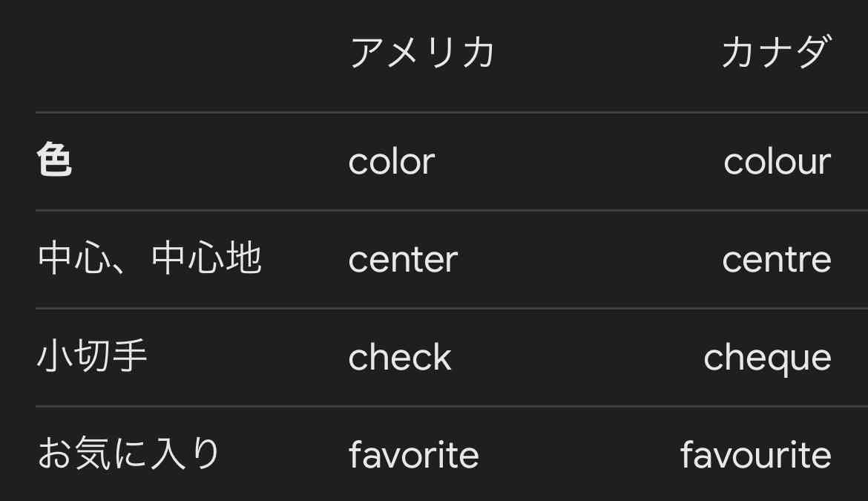Click the divider line below the header row
Viewport: 868px width, 501px height.
click(x=452, y=112)
